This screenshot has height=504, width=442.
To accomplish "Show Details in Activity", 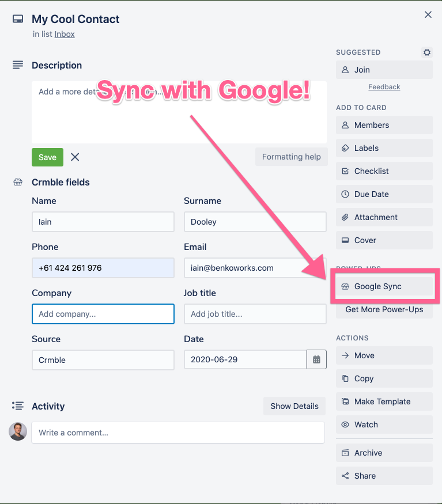I will 294,406.
